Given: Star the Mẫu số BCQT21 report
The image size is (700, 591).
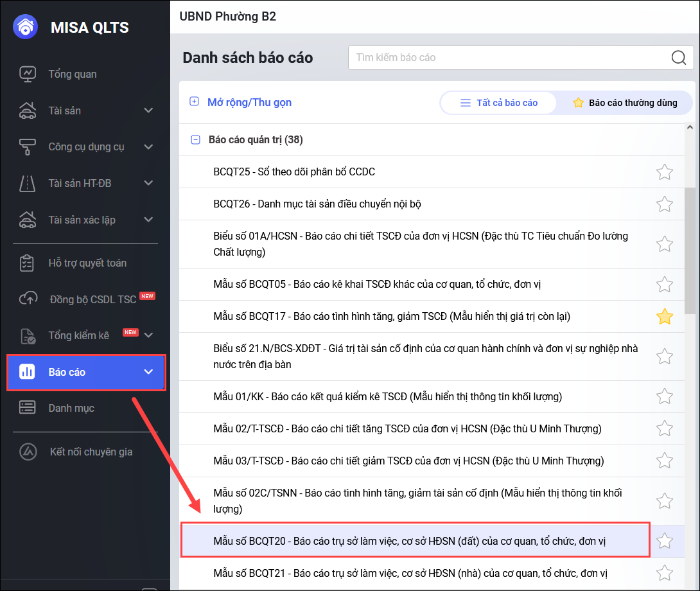Looking at the screenshot, I should pos(664,572).
